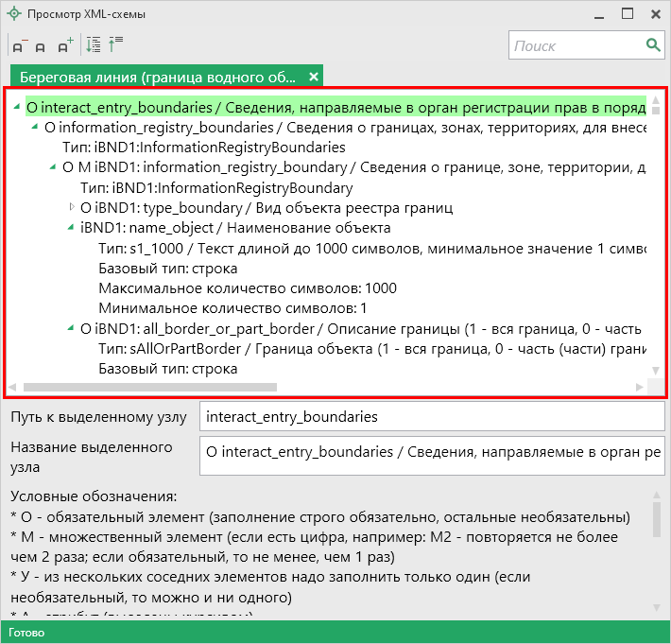Collapse the interact_entry_boundaries root node

(x=18, y=108)
